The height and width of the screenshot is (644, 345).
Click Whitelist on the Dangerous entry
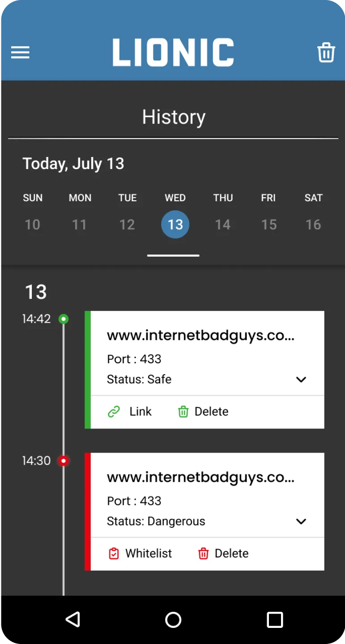[x=149, y=554]
